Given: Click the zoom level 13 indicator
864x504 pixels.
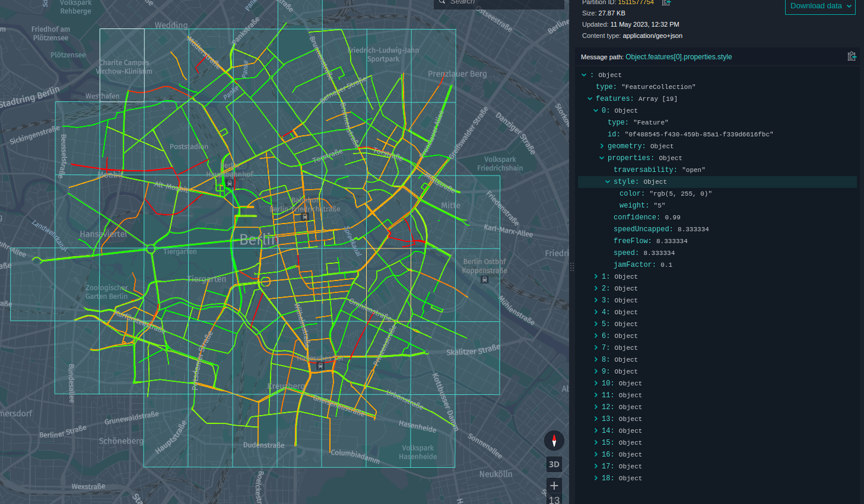Looking at the screenshot, I should click(554, 500).
